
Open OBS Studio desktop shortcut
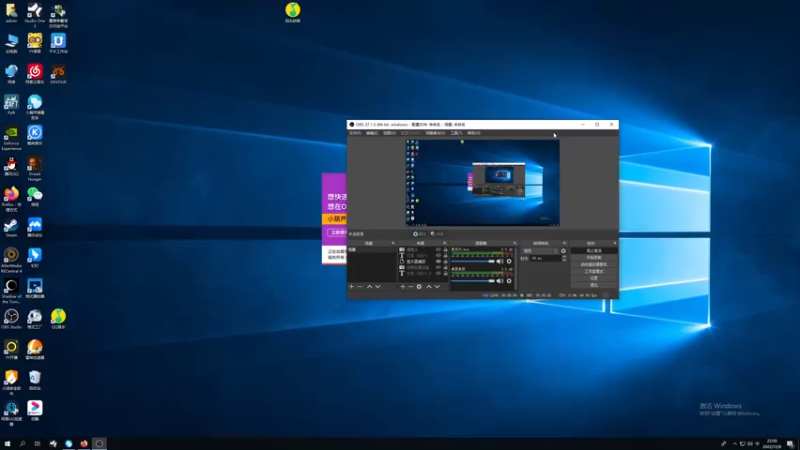click(11, 319)
